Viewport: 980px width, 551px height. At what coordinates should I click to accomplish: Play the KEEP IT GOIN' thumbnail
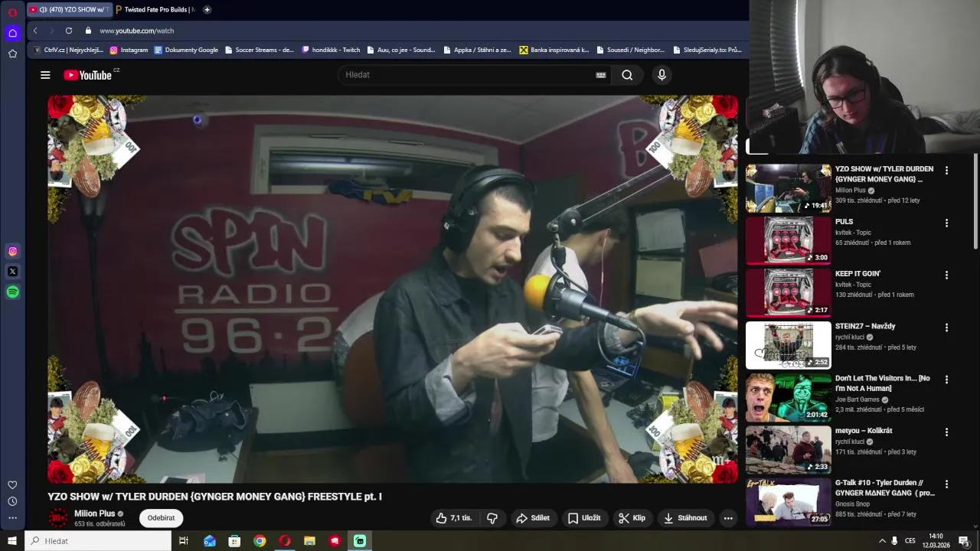(x=789, y=292)
